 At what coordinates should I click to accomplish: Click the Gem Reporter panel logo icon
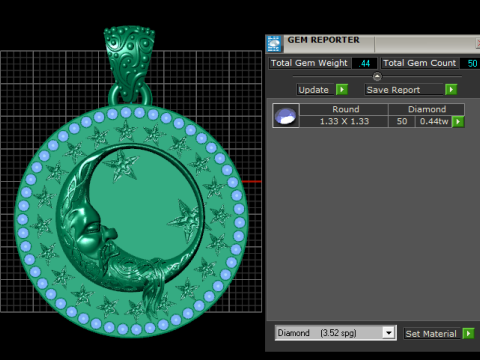pos(274,44)
